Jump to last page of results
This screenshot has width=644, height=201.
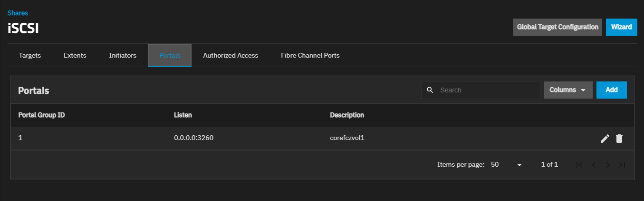[x=622, y=165]
